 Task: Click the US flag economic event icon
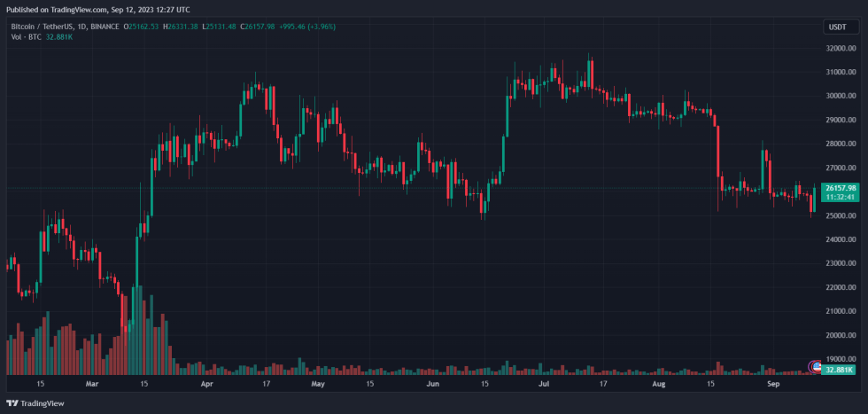tap(817, 366)
